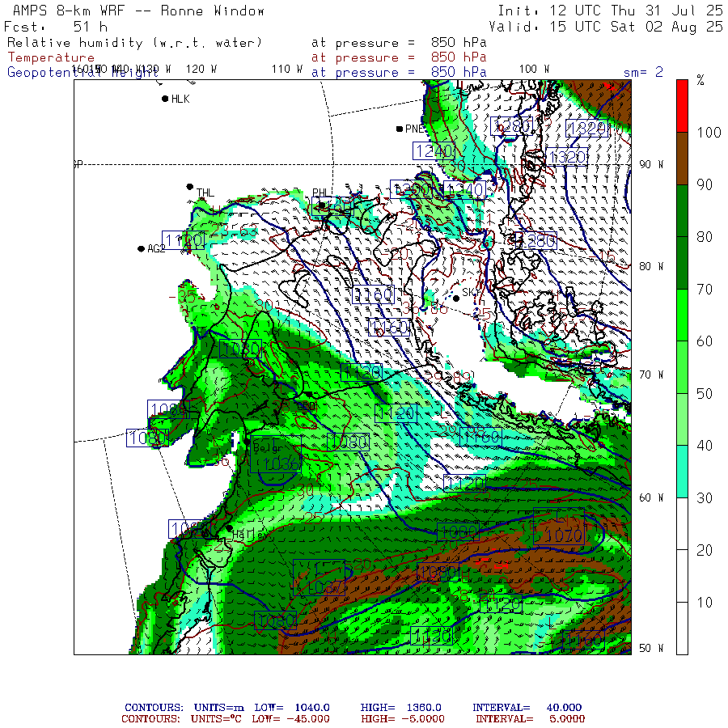The height and width of the screenshot is (728, 728).
Task: Click the AG2 station label
Action: point(156,249)
